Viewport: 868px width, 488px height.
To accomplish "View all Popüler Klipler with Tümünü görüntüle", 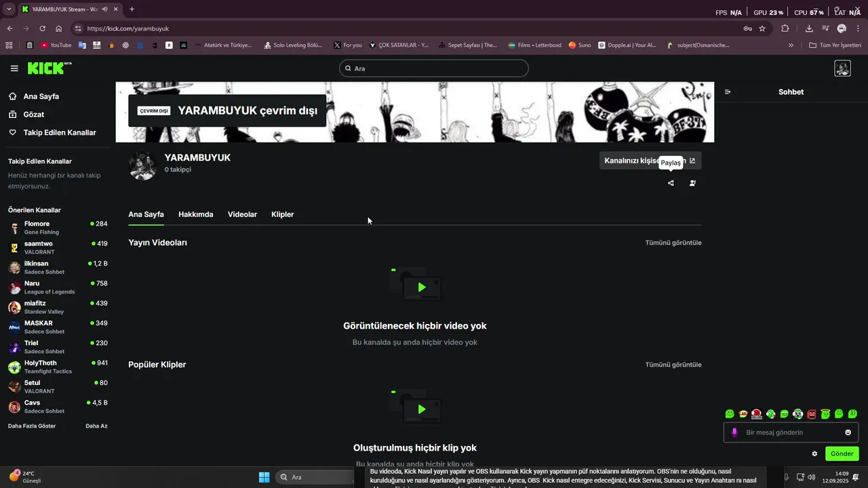I will [673, 365].
